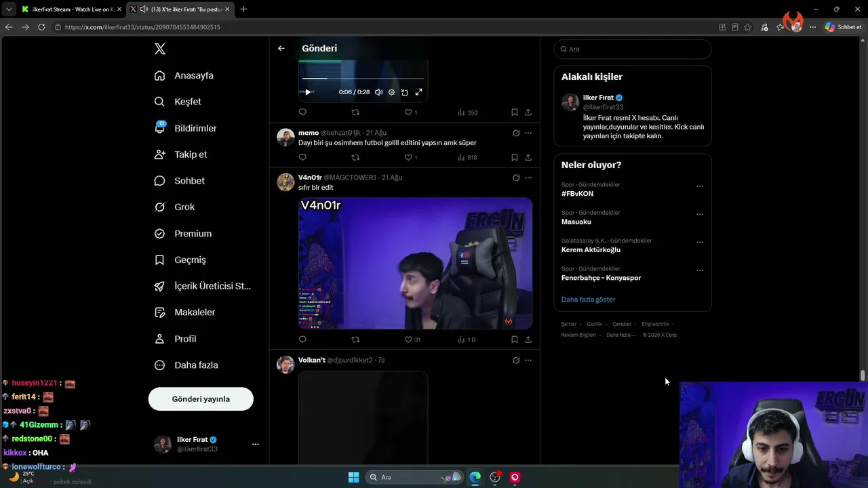Like V4n01r's tweet with 31 likes
Viewport: 868px width, 488px height.
(412, 340)
